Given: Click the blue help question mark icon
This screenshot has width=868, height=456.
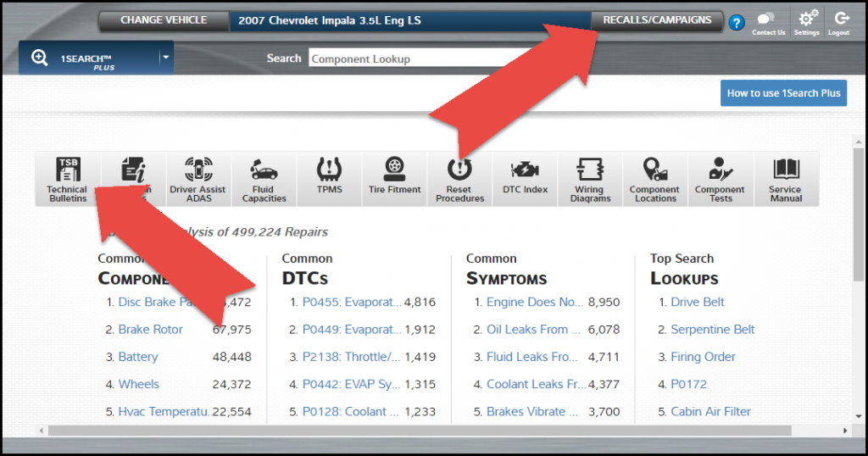Looking at the screenshot, I should point(737,23).
